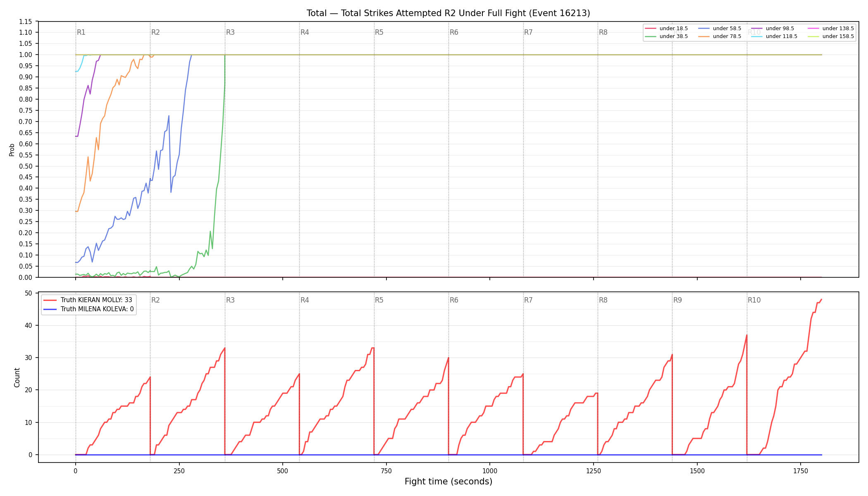
Task: Click the R5 round marker in top plot
Action: tap(379, 32)
